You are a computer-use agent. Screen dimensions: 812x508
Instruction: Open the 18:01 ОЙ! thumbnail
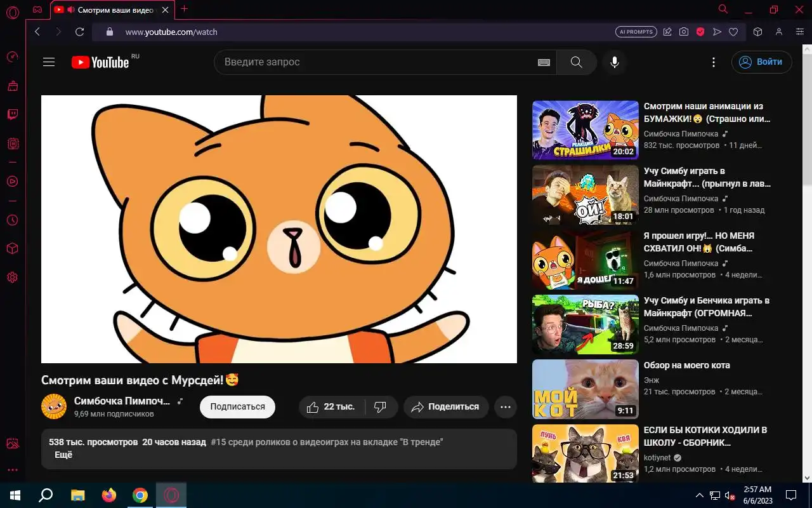[x=586, y=194]
